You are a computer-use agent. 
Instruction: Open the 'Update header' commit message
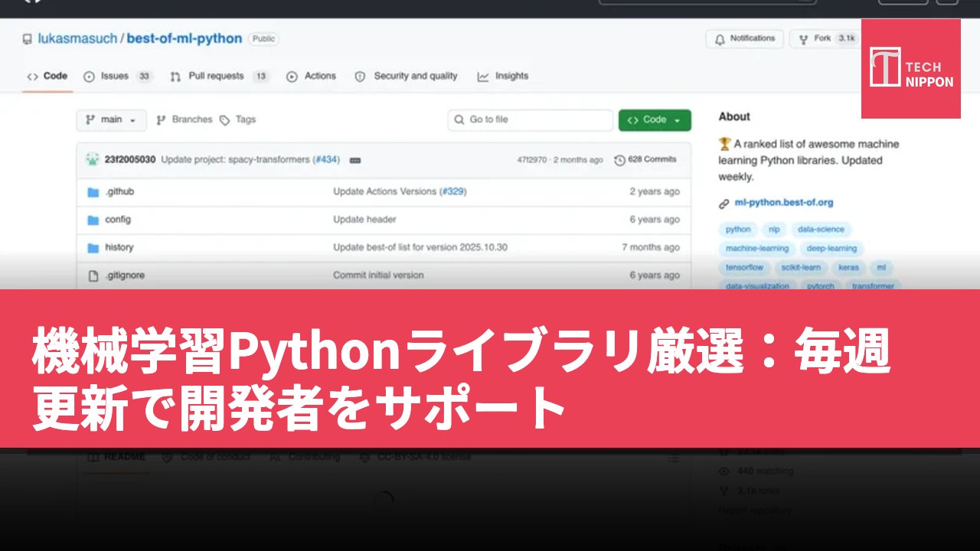364,220
